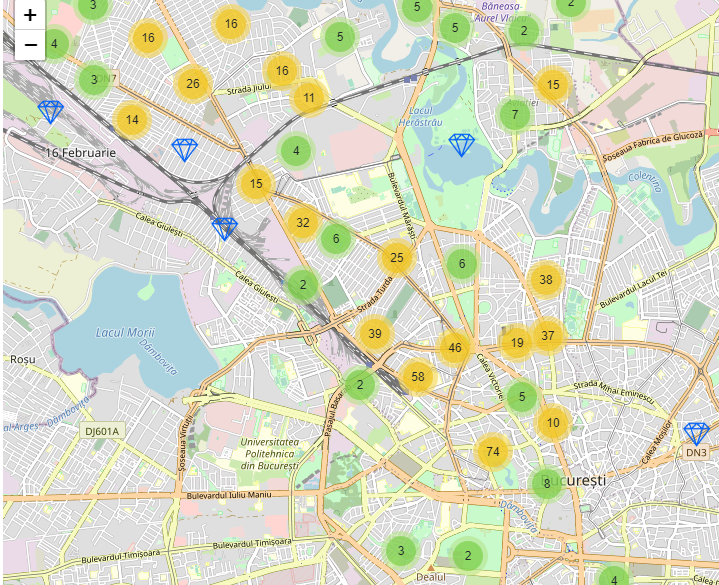Click the diamond marker below the zoom controls
Viewport: 719px width, 585px height.
click(x=51, y=112)
